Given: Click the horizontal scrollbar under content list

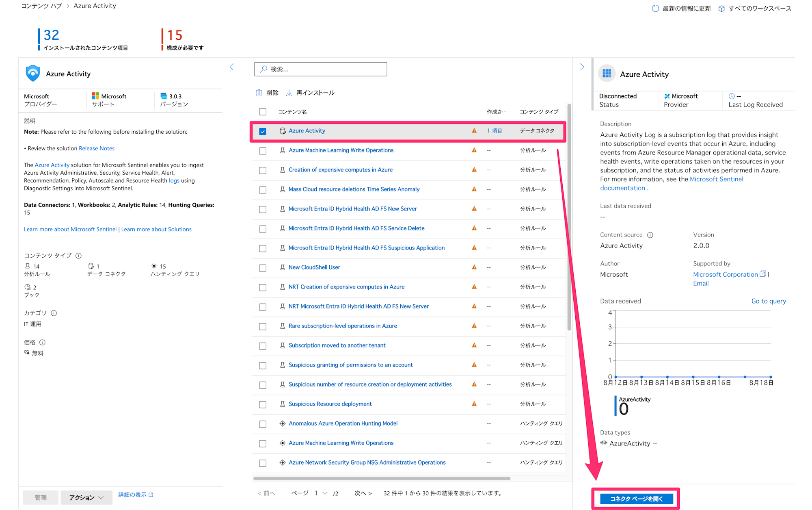Looking at the screenshot, I should [382, 478].
